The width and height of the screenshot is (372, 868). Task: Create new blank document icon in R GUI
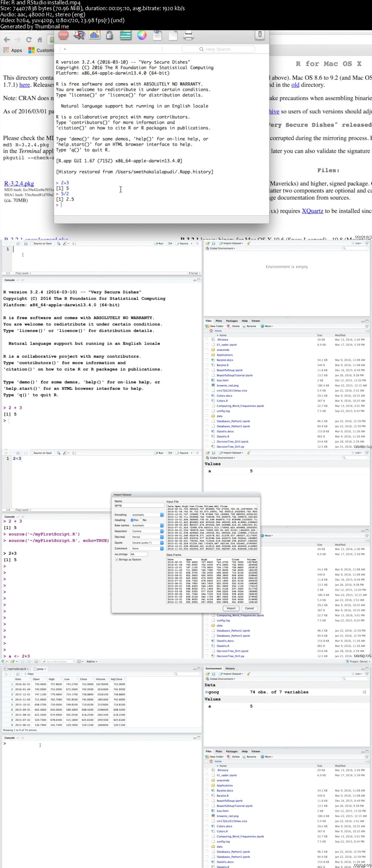(173, 35)
